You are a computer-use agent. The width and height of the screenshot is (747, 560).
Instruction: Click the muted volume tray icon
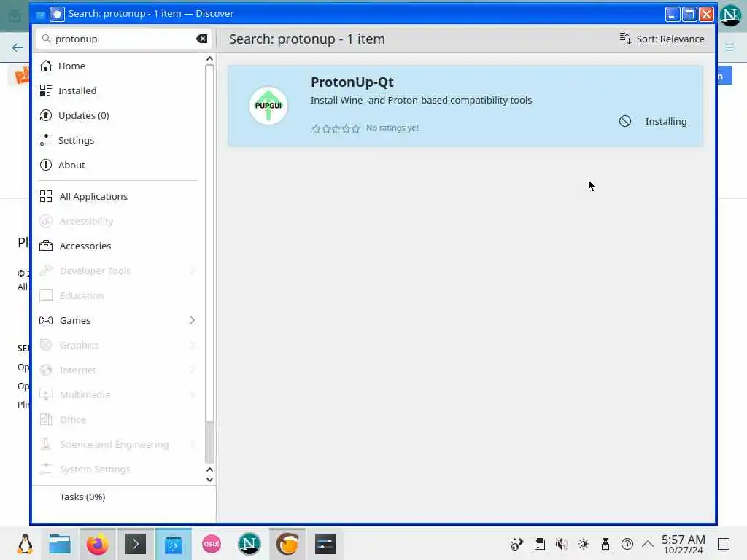point(561,544)
